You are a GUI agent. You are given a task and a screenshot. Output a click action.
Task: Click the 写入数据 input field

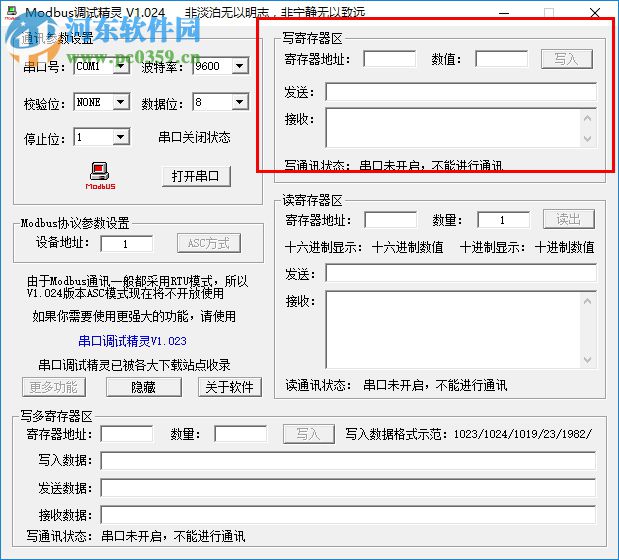(x=348, y=461)
